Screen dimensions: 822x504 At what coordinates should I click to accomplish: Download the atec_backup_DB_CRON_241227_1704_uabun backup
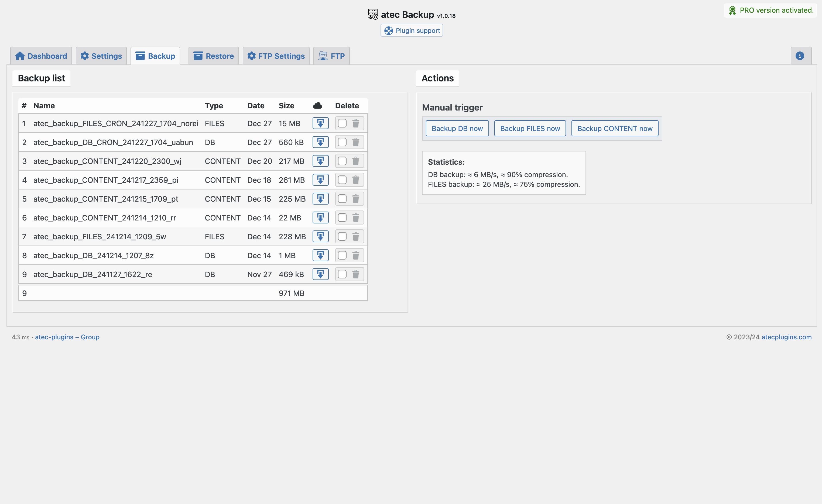tap(320, 142)
